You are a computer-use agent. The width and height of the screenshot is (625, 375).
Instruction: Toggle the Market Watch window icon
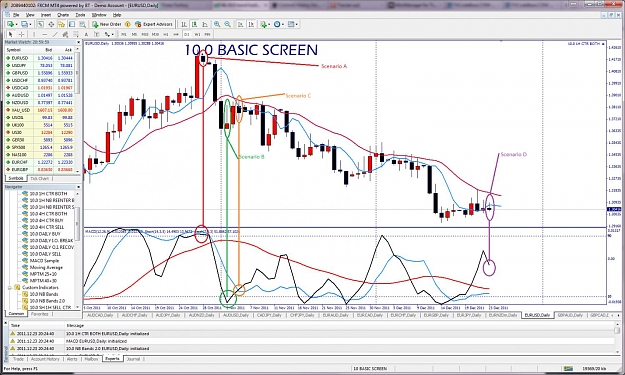click(40, 24)
